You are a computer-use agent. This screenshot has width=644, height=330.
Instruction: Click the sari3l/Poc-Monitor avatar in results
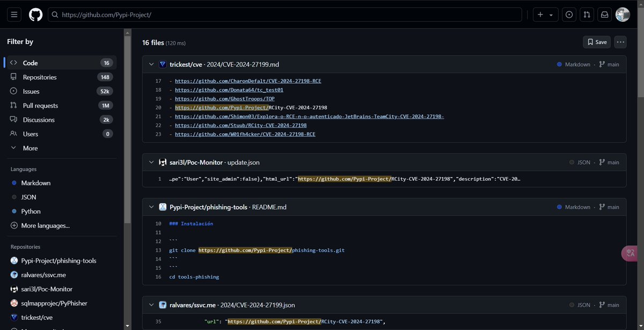click(x=163, y=162)
